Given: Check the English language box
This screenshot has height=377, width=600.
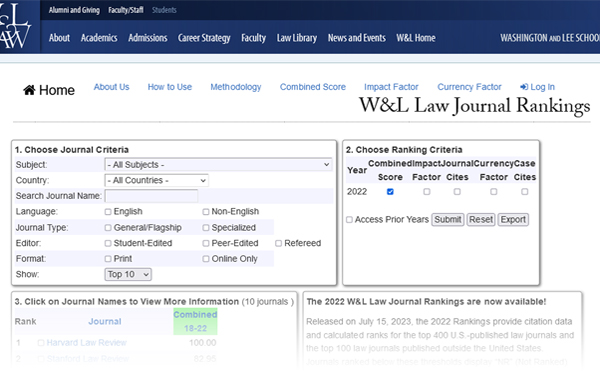Looking at the screenshot, I should (108, 212).
